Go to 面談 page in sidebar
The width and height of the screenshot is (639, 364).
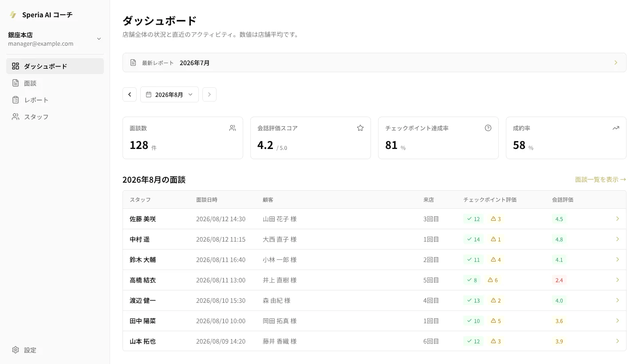tap(55, 83)
